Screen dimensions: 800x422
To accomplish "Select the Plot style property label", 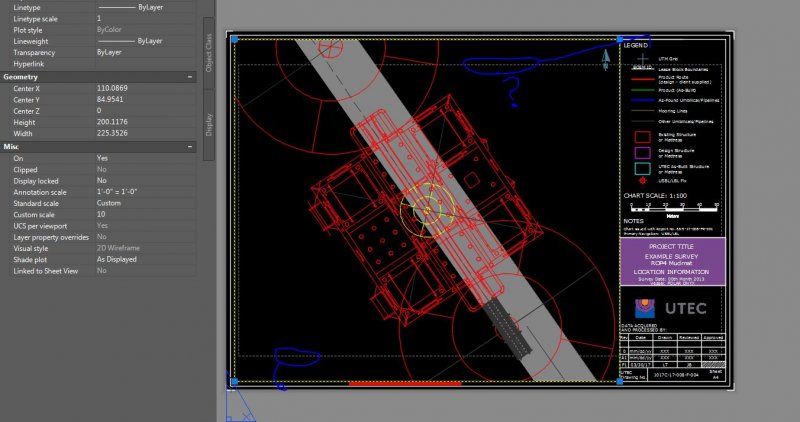I will click(28, 31).
